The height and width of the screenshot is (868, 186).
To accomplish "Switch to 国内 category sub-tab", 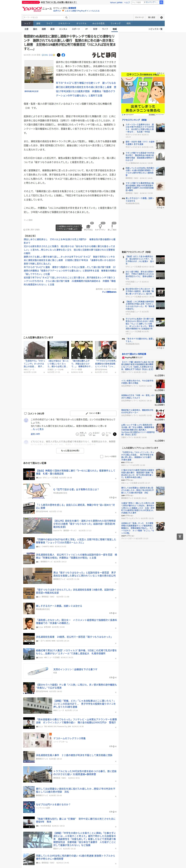I will pos(35,29).
